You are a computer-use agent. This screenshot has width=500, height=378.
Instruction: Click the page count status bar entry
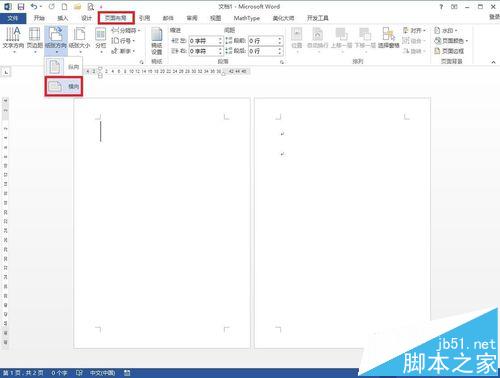(23, 373)
